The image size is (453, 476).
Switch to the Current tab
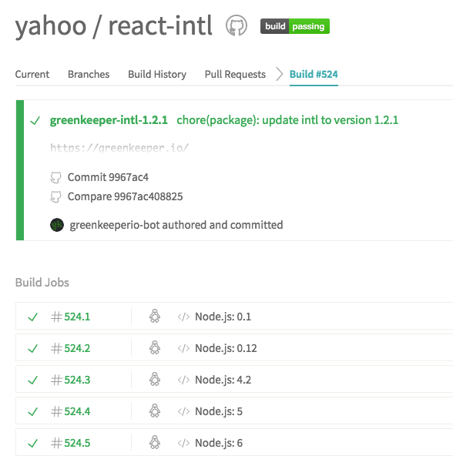tap(32, 75)
